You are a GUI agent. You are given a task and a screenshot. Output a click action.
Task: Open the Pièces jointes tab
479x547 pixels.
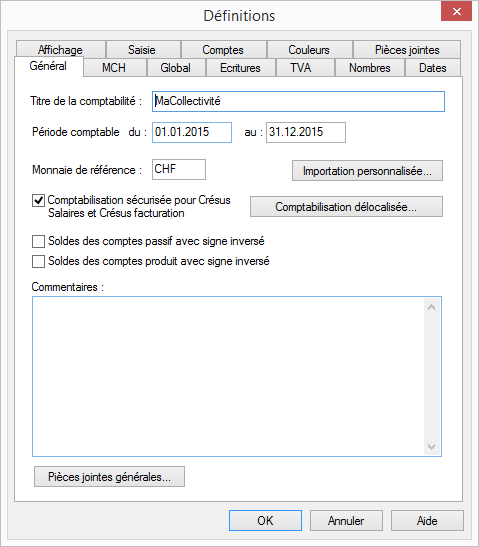407,50
